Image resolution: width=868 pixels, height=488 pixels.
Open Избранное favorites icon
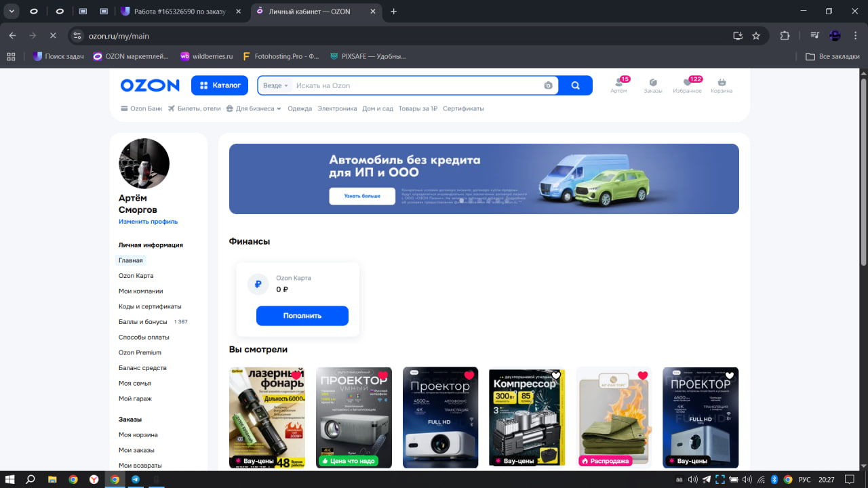click(687, 85)
